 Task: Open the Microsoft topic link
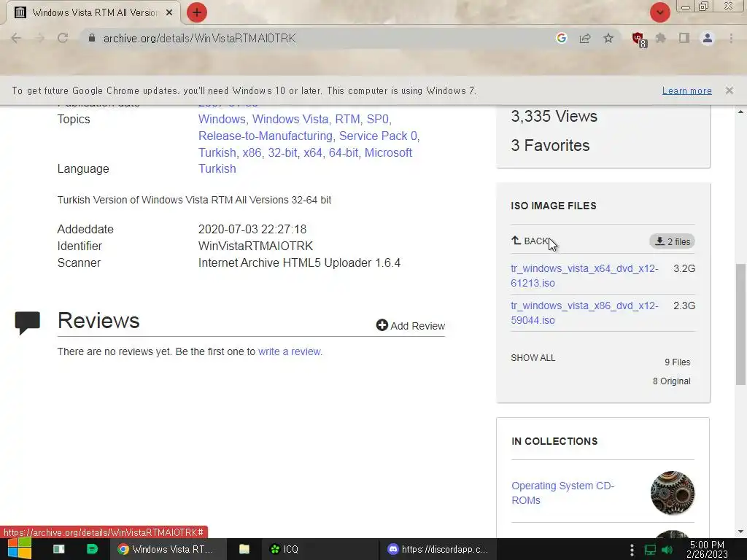click(388, 153)
